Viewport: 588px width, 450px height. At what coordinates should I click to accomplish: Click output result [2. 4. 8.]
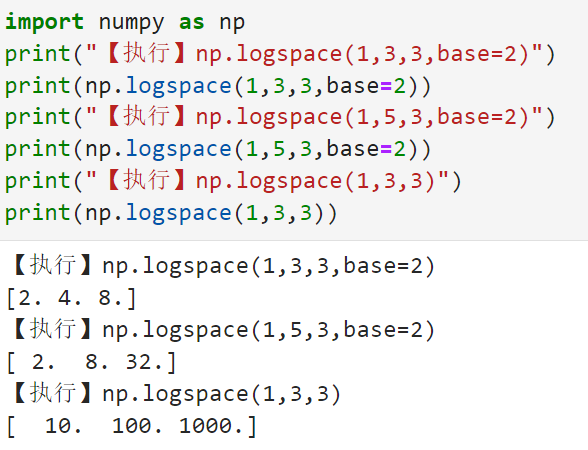pos(71,299)
